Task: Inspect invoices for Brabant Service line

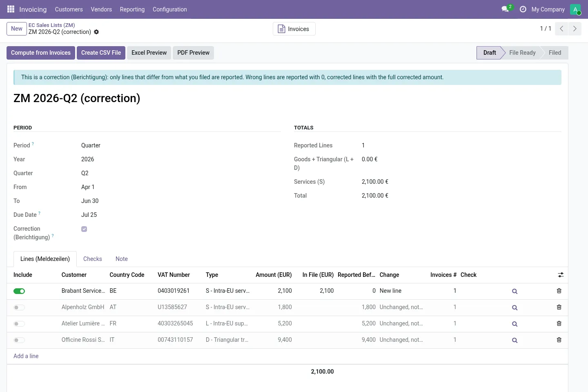Action: 514,291
